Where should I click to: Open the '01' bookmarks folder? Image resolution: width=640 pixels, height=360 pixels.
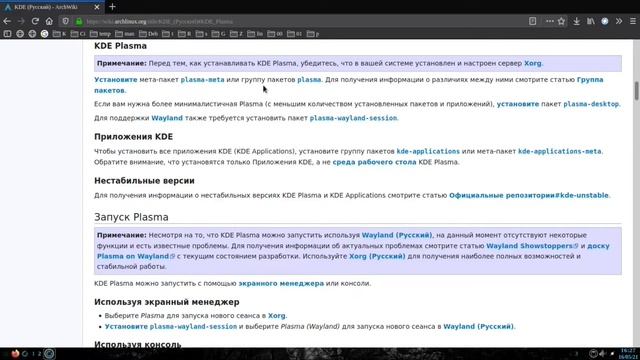pos(295,34)
